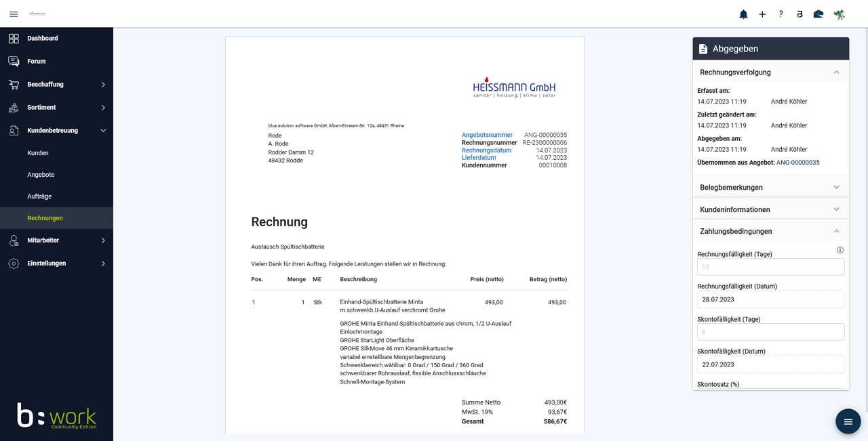Screen dimensions: 868x441
Task: Click the b:work Community Edition logo
Action: coord(57,416)
